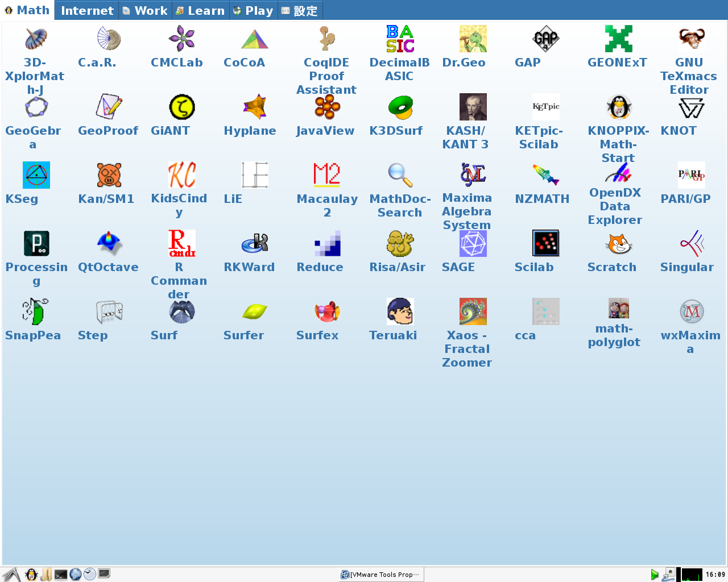This screenshot has height=582, width=728.
Task: Launch Surfex icon
Action: click(328, 311)
